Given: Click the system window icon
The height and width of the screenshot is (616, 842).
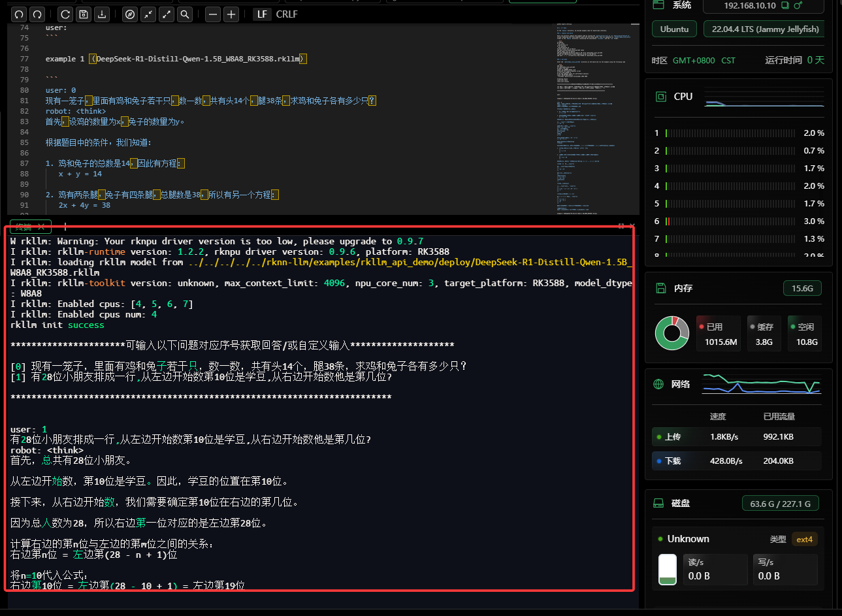Looking at the screenshot, I should pos(658,5).
